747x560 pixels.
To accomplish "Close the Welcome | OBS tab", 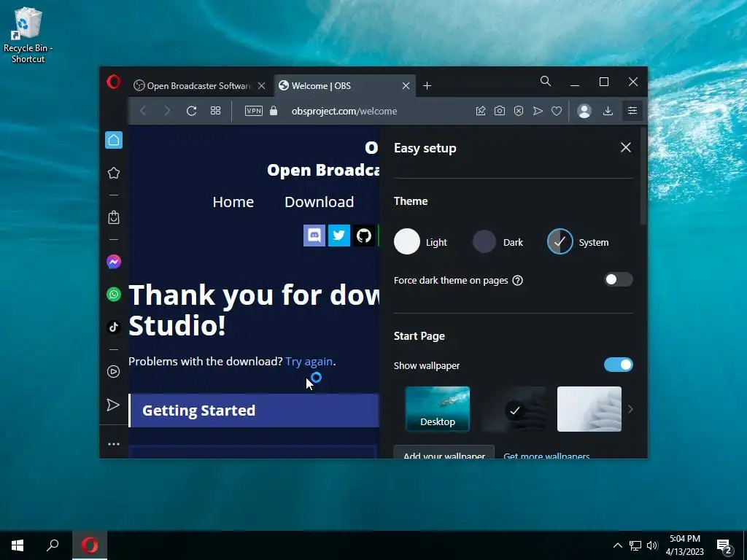I will pos(406,86).
